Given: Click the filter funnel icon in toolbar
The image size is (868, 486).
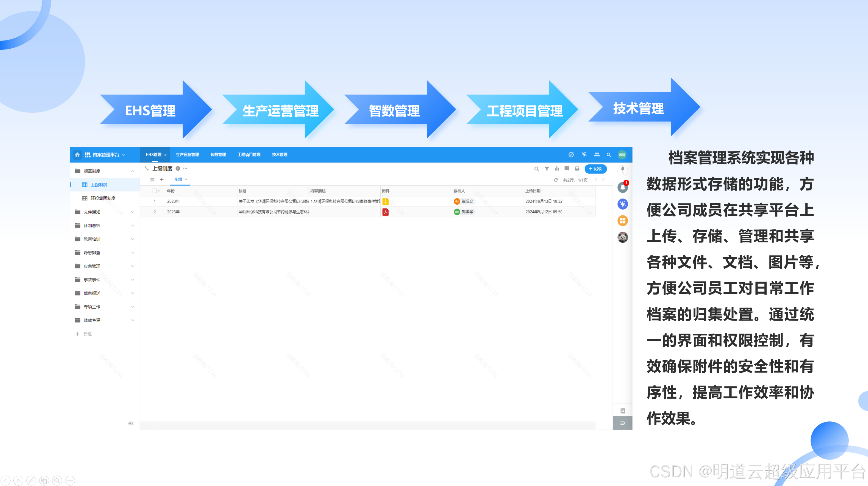Looking at the screenshot, I should (x=546, y=169).
